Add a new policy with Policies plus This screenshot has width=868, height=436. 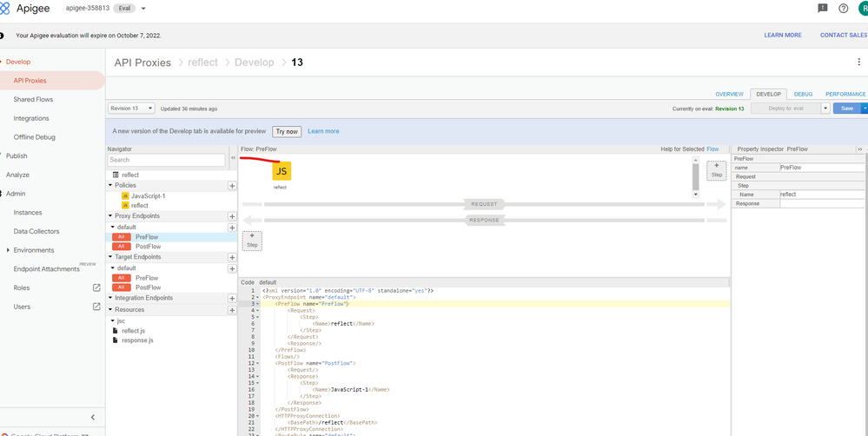(x=233, y=185)
